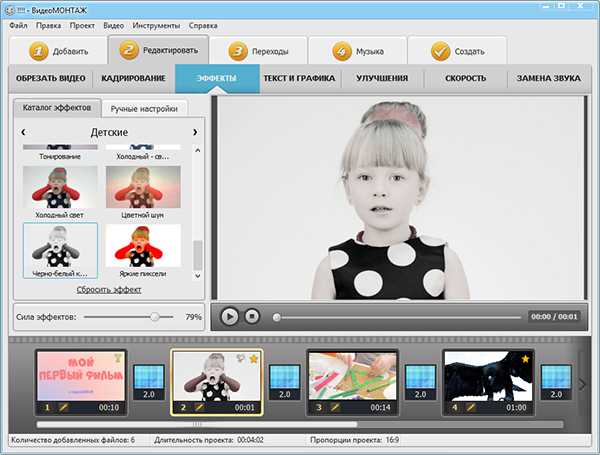Go to previous effects category arrow
This screenshot has height=455, width=600.
(23, 132)
